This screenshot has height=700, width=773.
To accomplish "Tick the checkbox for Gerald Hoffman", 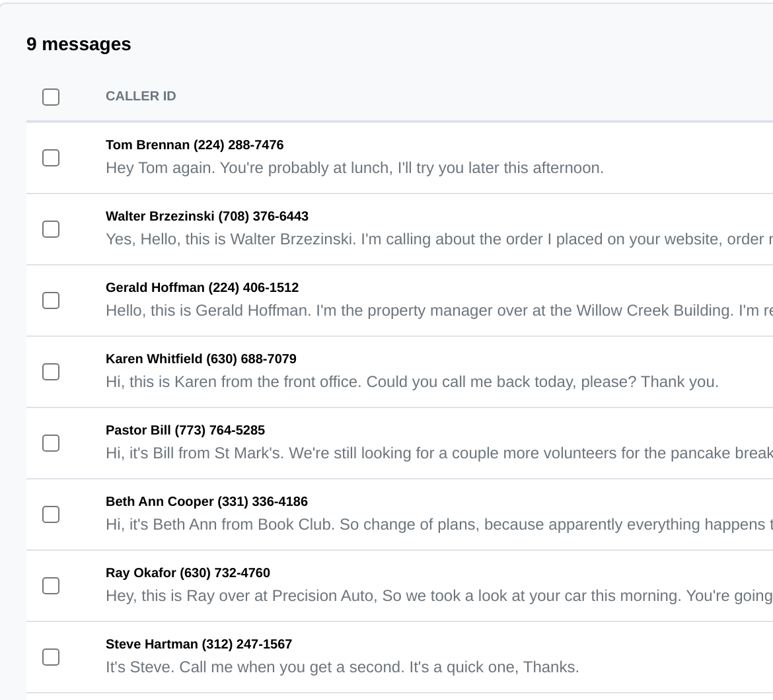I will click(51, 300).
